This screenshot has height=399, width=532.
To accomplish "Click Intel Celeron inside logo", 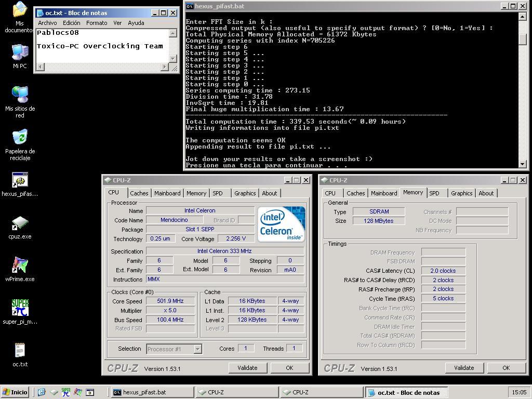I will [x=281, y=224].
